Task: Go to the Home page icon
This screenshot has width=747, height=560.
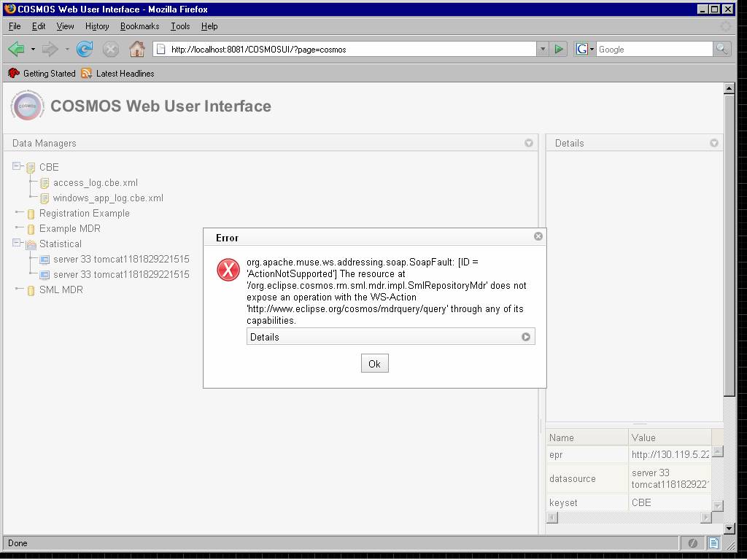Action: tap(137, 49)
